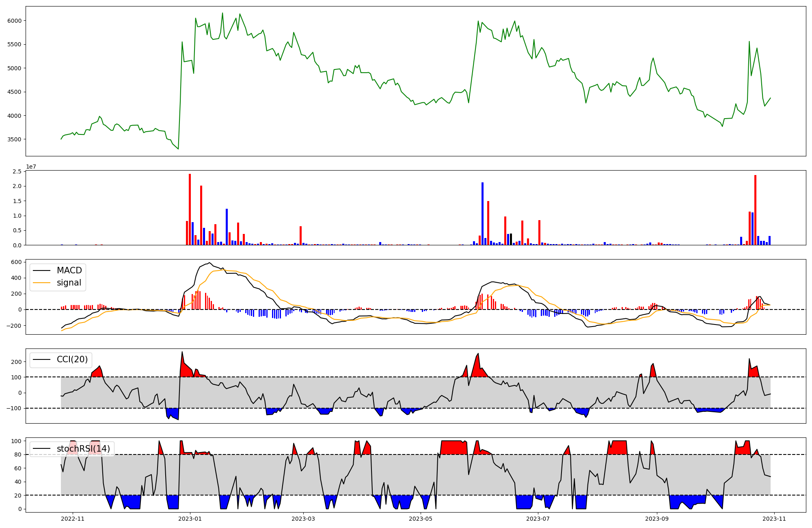812x528 pixels.
Task: Click the 1e7 volume scale label
Action: 31,167
